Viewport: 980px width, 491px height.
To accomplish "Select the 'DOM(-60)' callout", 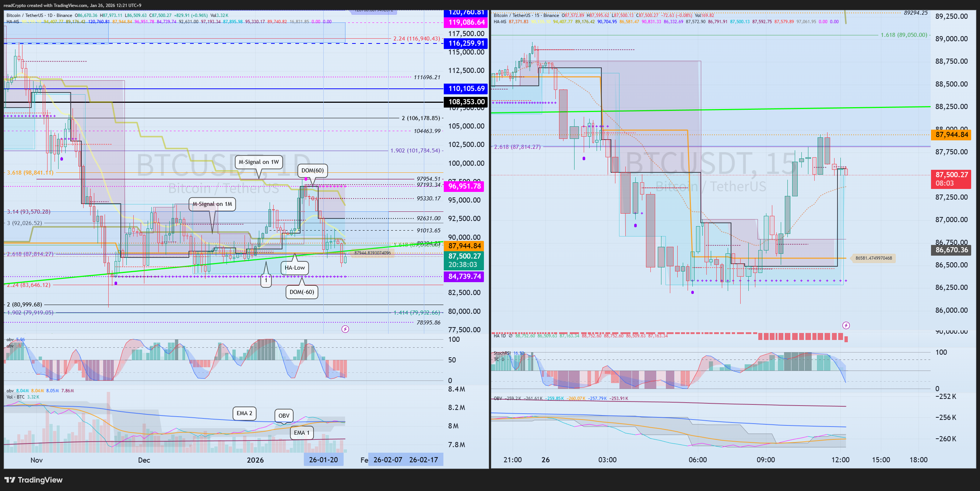I will (x=302, y=292).
